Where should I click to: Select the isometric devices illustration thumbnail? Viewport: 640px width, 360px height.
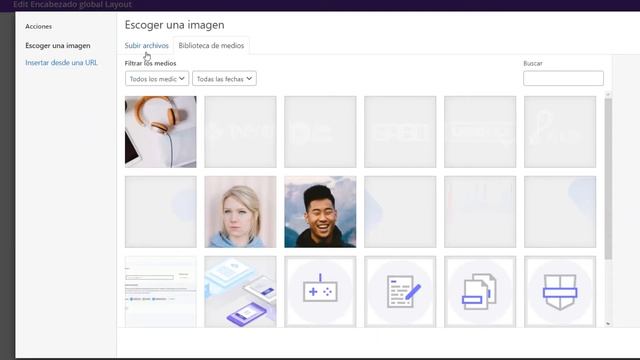click(x=240, y=291)
